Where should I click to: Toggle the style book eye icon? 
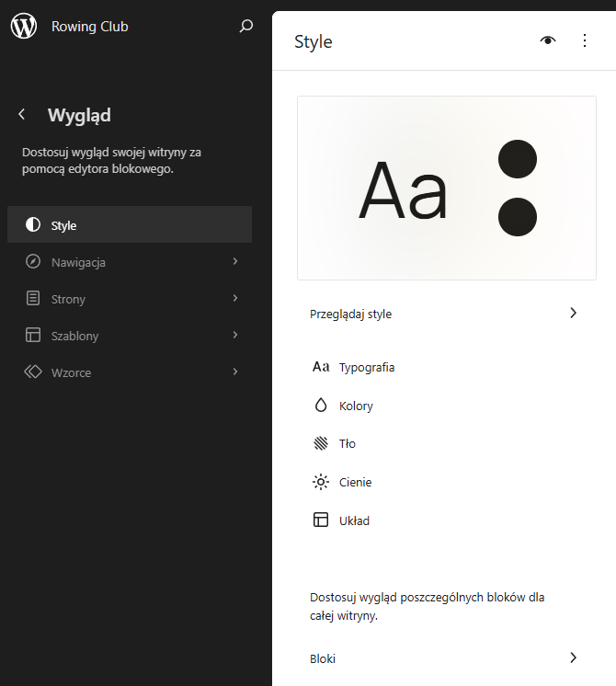pyautogui.click(x=548, y=40)
